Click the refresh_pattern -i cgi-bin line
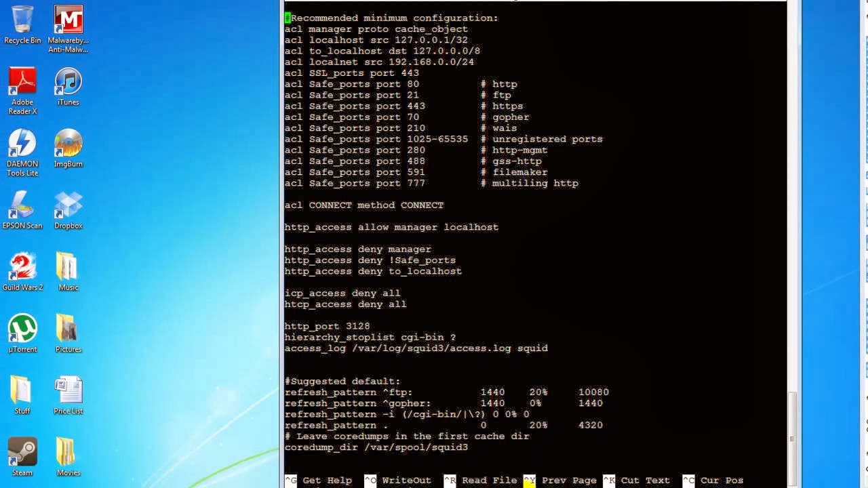Image resolution: width=868 pixels, height=488 pixels. point(407,414)
